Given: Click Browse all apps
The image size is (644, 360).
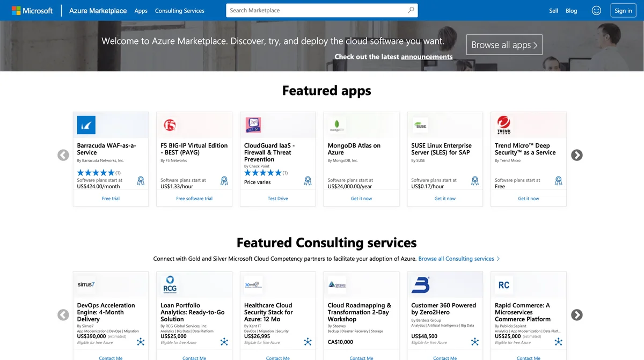Looking at the screenshot, I should coord(503,45).
